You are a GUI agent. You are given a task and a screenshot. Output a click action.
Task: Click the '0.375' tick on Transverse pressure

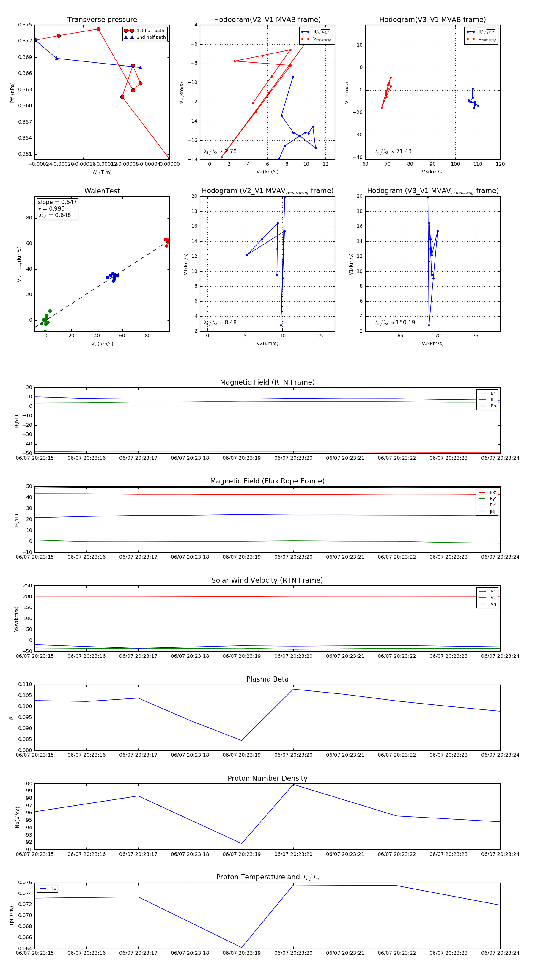(25, 25)
